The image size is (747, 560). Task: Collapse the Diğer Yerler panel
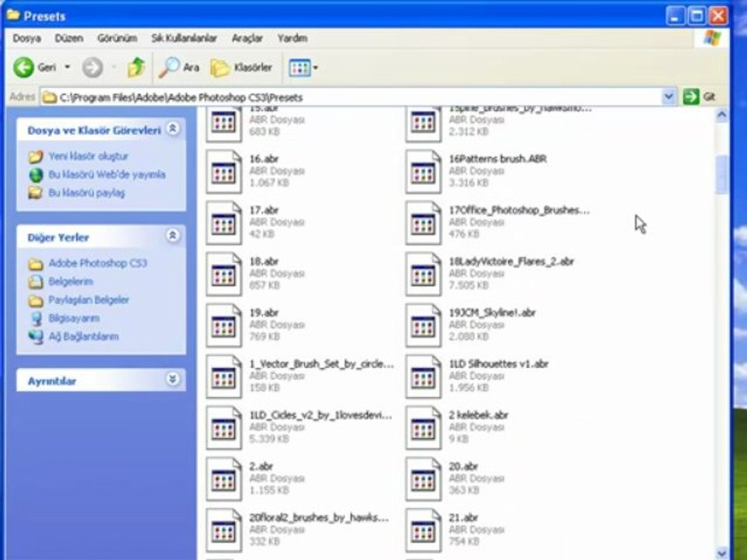pos(173,236)
